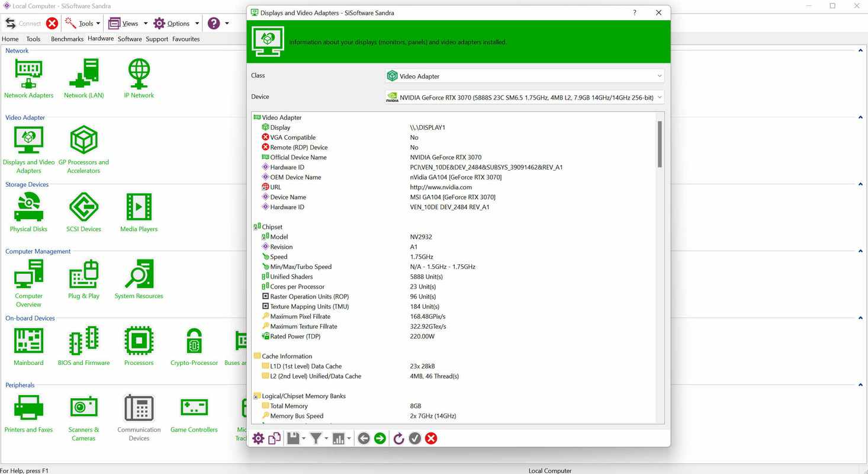Refresh the device information with purple refresh arrow

[398, 438]
